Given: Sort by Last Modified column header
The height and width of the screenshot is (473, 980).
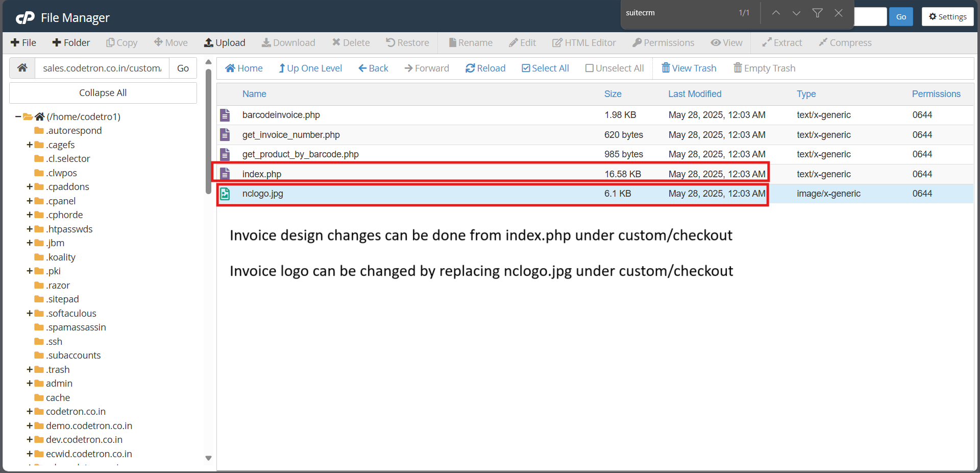Looking at the screenshot, I should (x=695, y=94).
